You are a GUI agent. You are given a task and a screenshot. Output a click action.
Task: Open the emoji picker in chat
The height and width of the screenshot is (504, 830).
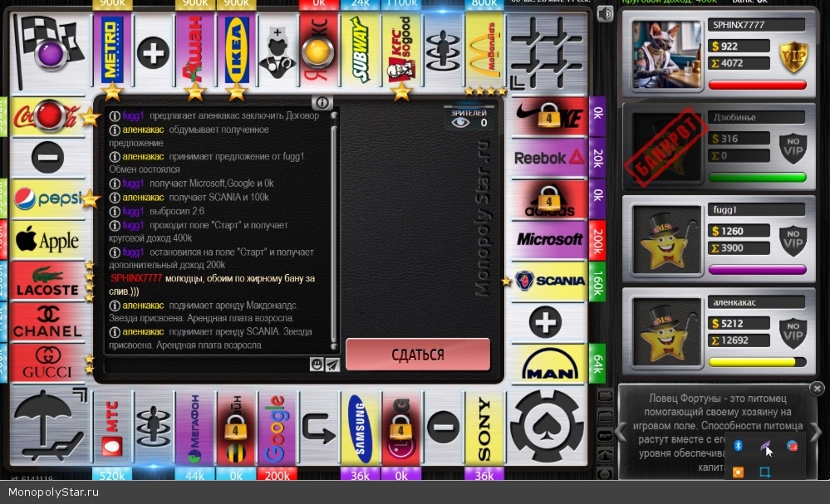[x=317, y=364]
